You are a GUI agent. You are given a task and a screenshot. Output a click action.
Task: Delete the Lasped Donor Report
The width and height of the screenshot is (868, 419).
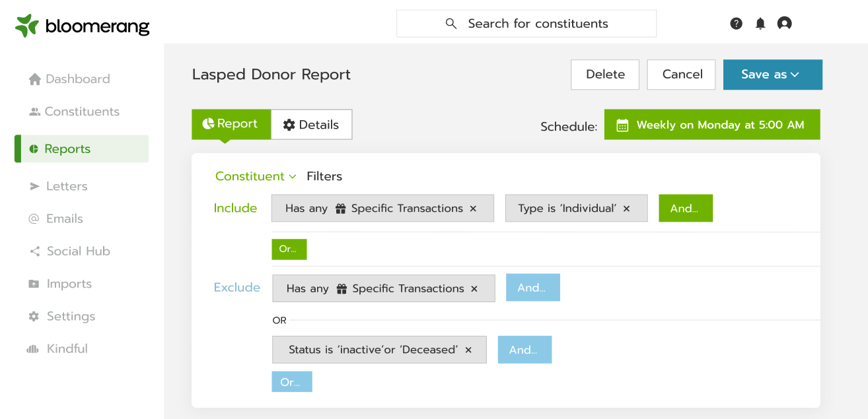(x=605, y=75)
